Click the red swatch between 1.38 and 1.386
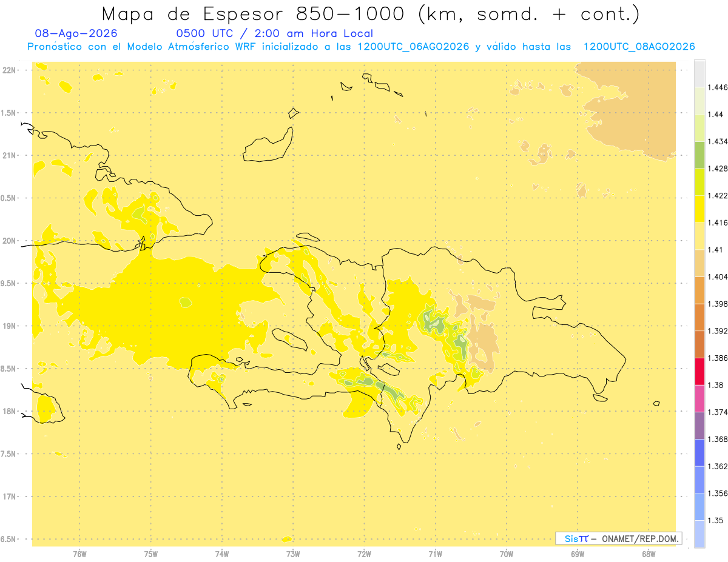Viewport: 728px width, 562px height. pyautogui.click(x=699, y=371)
